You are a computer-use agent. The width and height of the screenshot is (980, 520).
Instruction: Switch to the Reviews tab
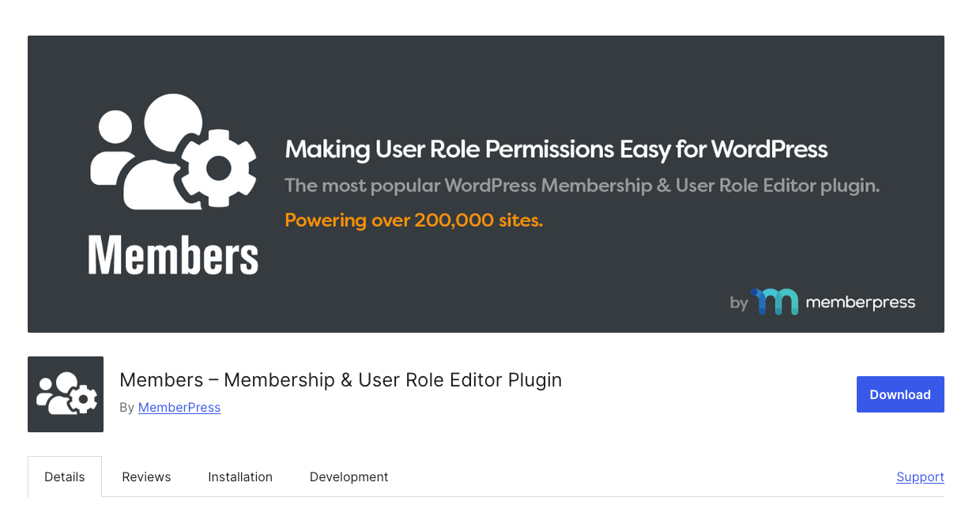(146, 477)
